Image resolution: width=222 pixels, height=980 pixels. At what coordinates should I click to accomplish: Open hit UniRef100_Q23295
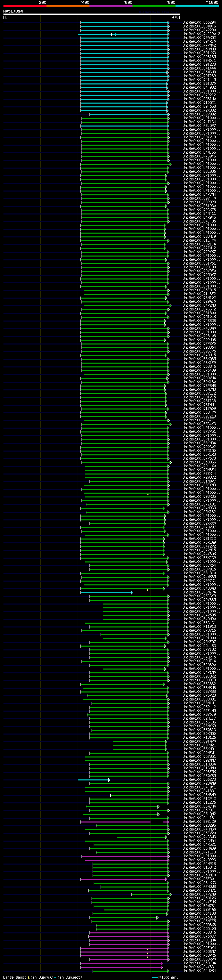pos(199,825)
